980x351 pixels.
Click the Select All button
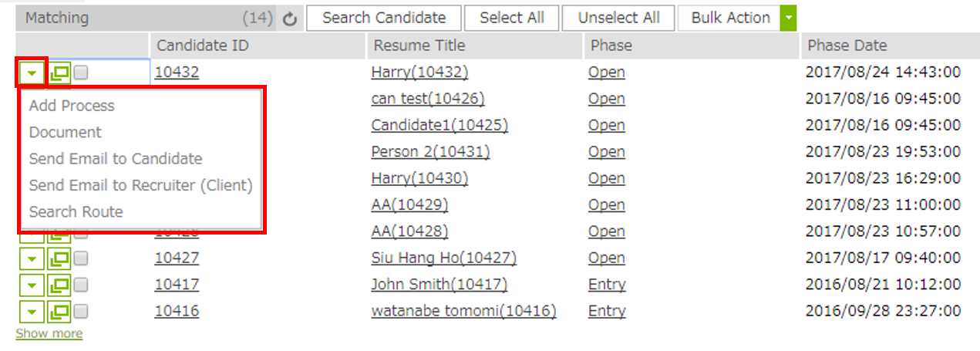511,18
